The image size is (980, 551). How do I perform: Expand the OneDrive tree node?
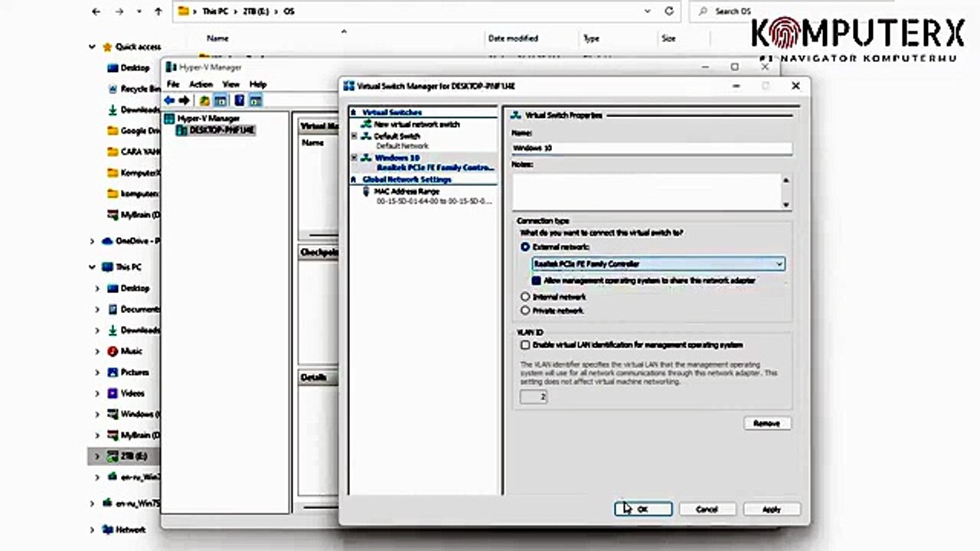(93, 240)
